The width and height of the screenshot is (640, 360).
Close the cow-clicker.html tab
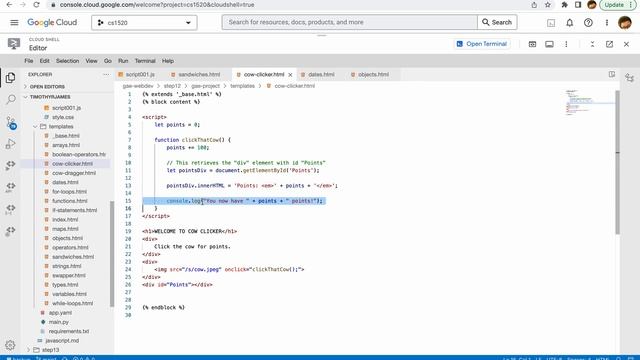290,75
